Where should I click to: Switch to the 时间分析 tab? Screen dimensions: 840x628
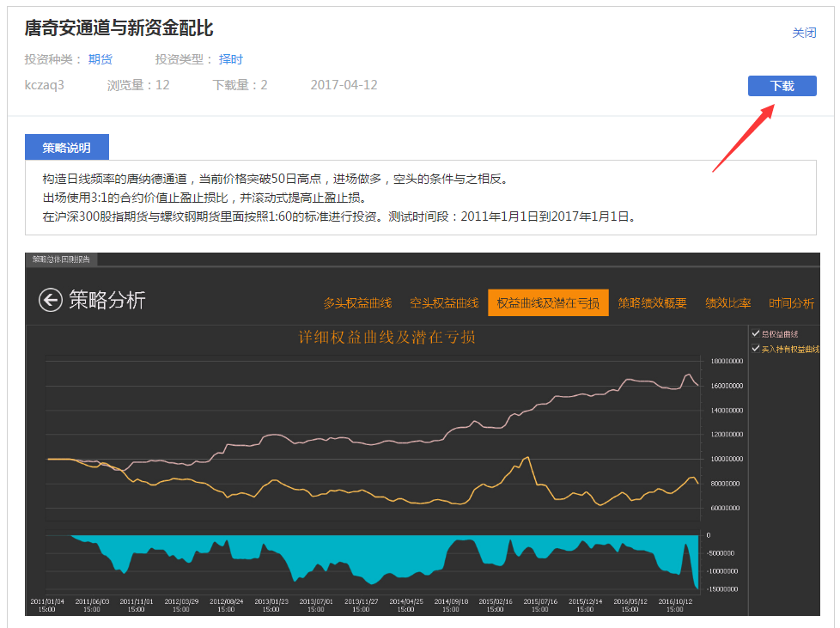coord(791,302)
